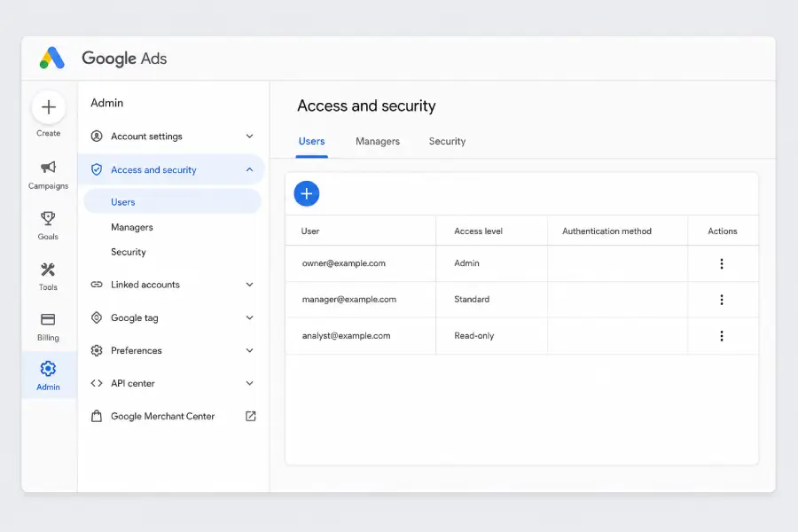Open Tools wrench icon
This screenshot has height=532, width=798.
tap(48, 270)
